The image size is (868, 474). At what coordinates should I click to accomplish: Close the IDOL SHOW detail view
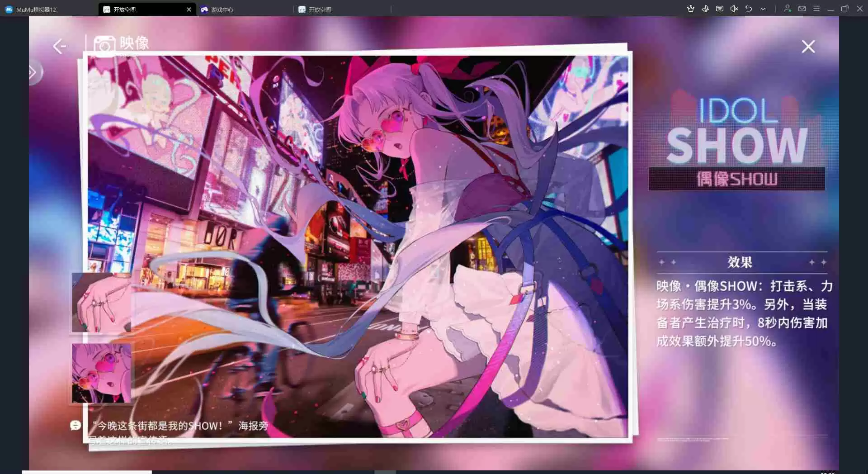pos(808,46)
